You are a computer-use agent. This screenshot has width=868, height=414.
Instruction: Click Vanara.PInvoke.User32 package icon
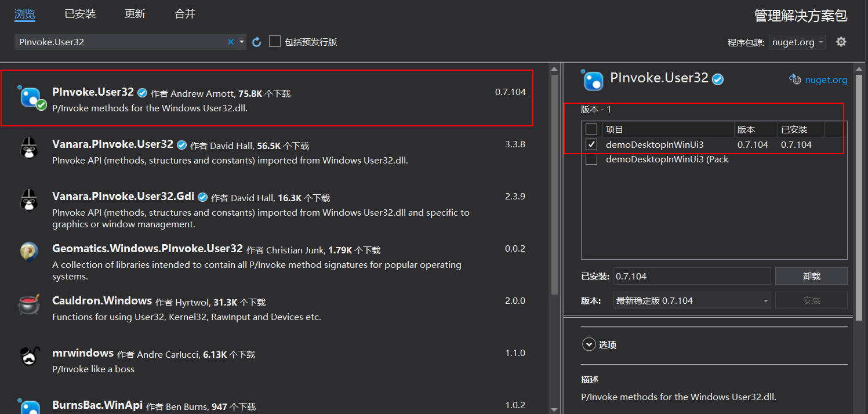(29, 148)
